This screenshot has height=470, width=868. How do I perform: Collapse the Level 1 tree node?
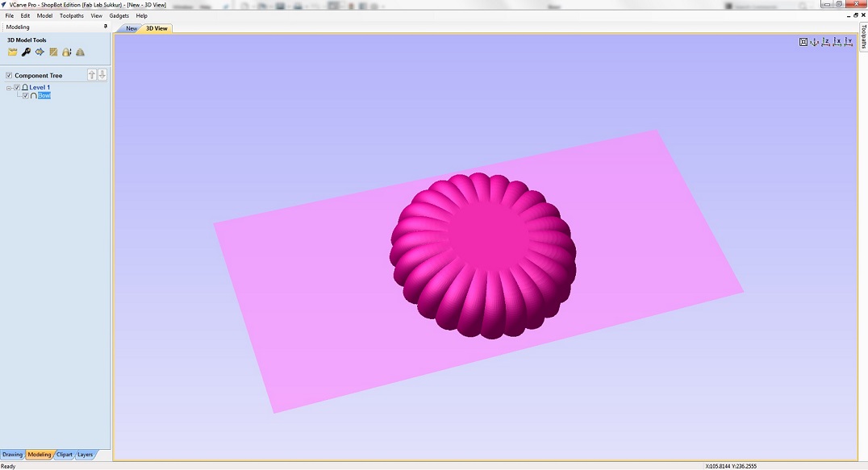click(9, 88)
